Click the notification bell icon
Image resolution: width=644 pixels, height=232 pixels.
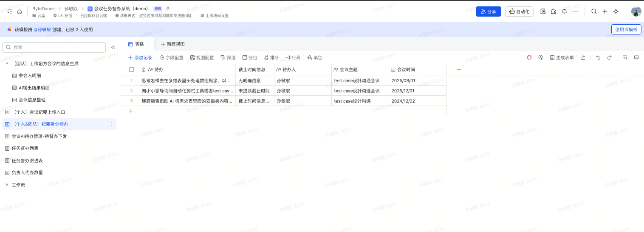click(x=564, y=11)
